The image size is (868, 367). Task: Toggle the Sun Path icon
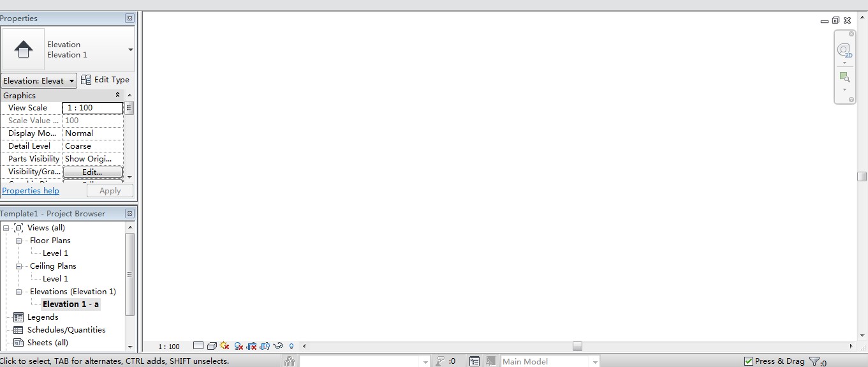coord(224,346)
